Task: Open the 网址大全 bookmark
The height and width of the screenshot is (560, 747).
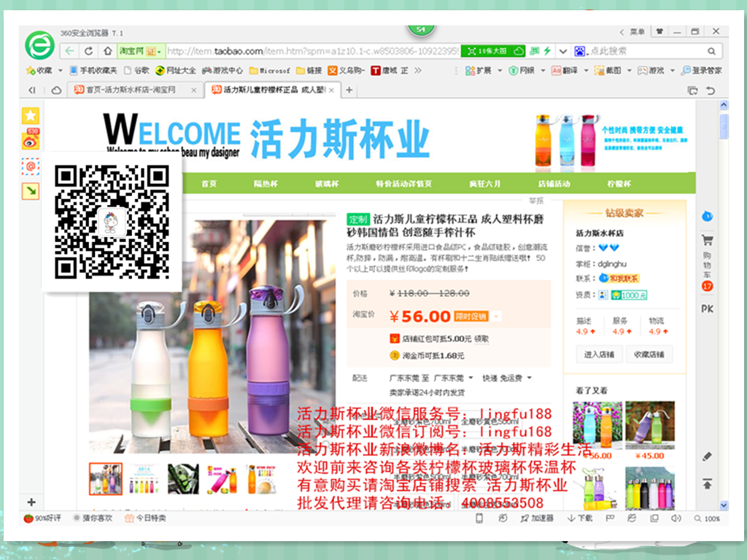Action: (x=176, y=71)
